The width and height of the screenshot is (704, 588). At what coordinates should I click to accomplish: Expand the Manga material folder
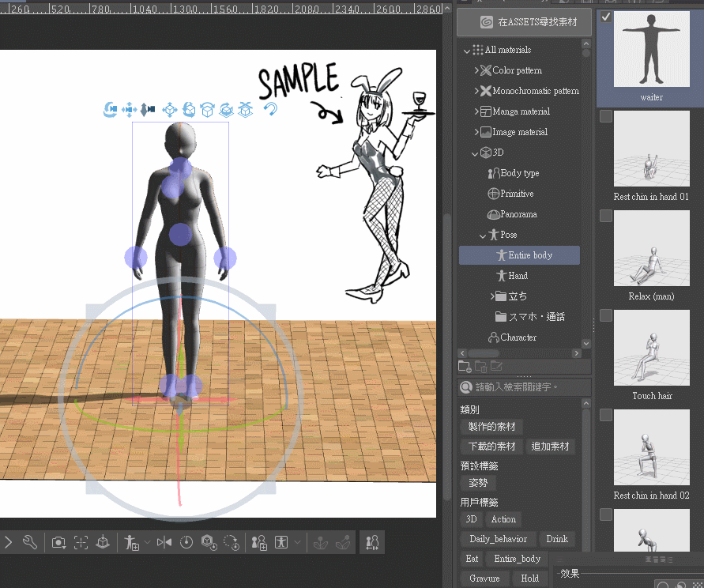click(x=476, y=111)
